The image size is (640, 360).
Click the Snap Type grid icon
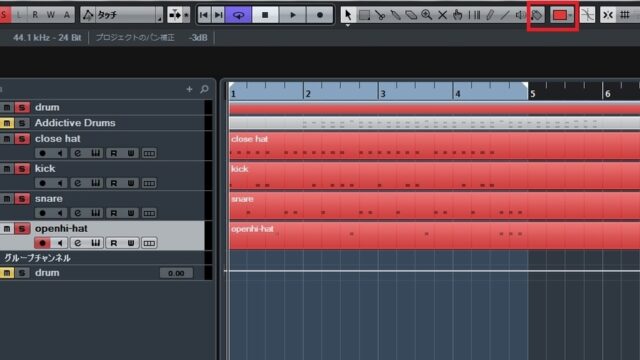(624, 15)
